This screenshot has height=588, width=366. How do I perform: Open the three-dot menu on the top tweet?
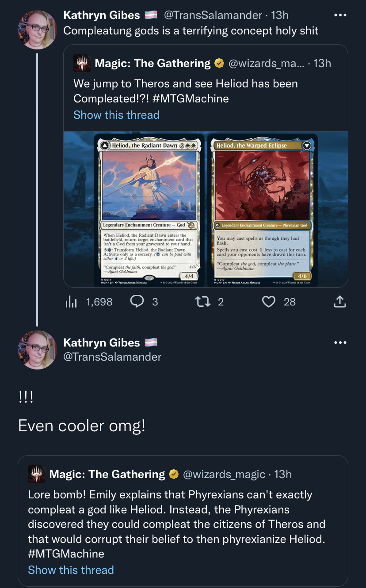340,15
